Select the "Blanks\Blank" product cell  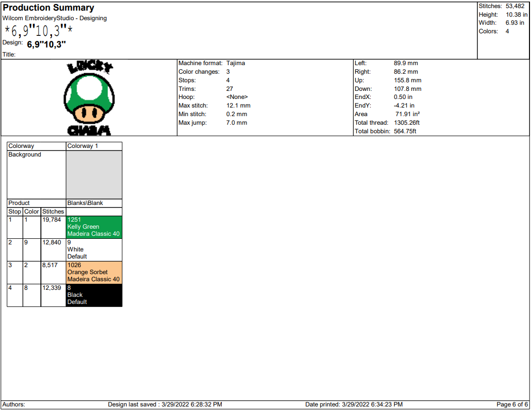coord(94,203)
